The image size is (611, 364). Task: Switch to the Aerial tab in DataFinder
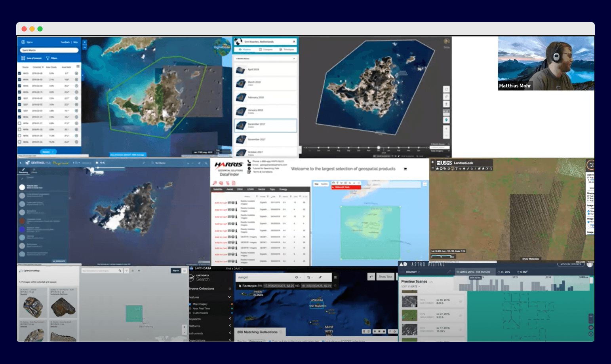[230, 190]
